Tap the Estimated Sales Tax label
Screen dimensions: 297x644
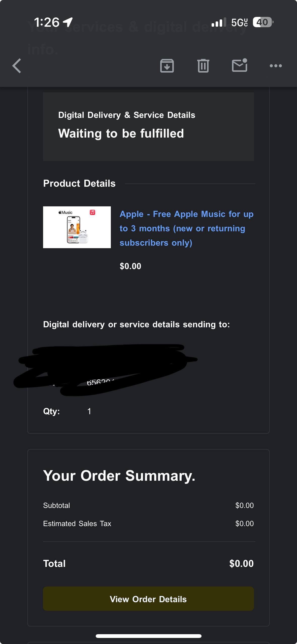pos(77,523)
